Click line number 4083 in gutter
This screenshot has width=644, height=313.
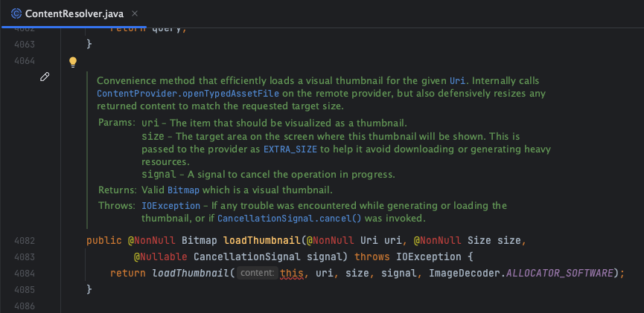coord(25,257)
